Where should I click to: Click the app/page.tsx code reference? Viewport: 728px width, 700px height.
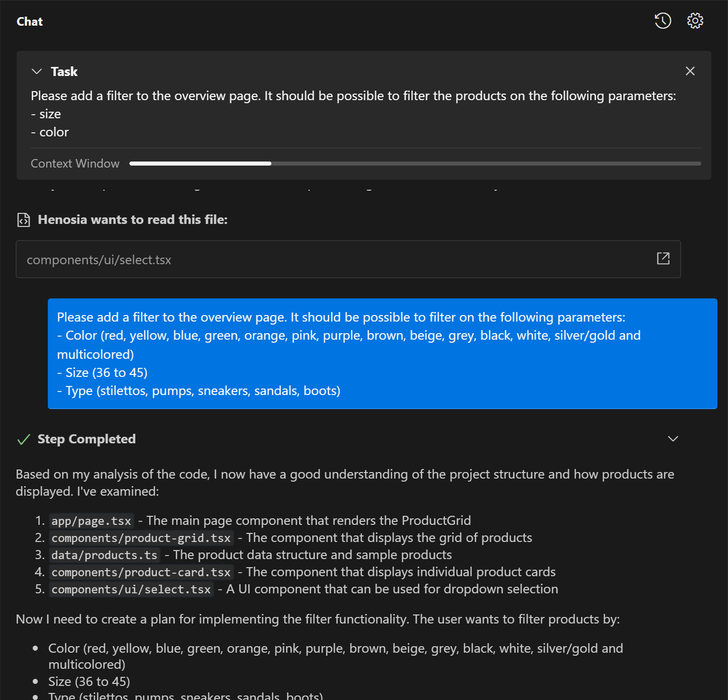pos(91,521)
